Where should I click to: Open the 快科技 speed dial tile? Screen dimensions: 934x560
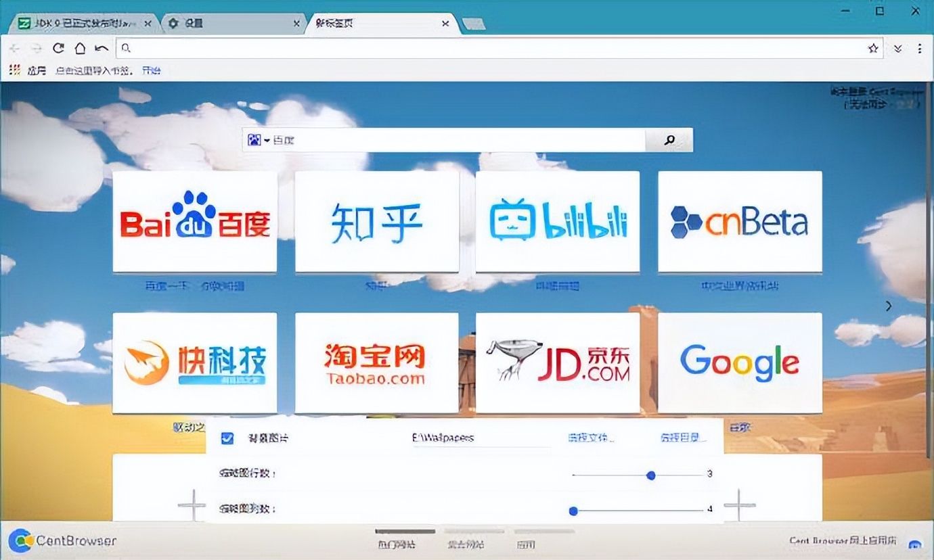click(195, 363)
